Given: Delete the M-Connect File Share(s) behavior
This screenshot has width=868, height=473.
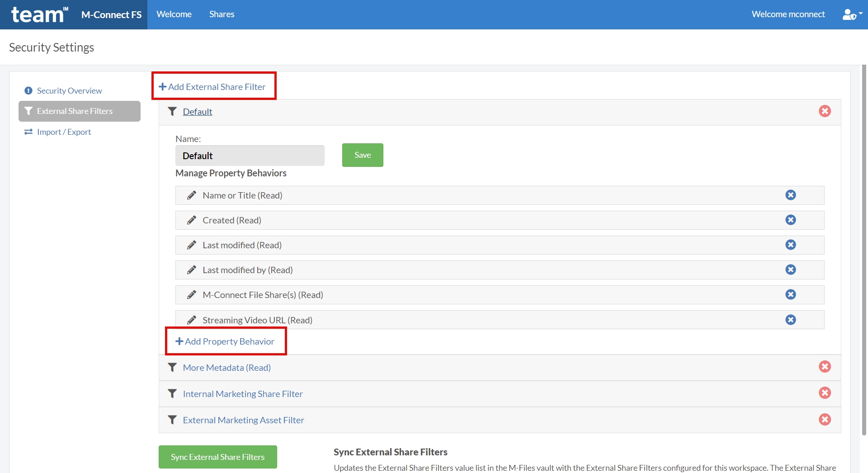Looking at the screenshot, I should pos(790,294).
